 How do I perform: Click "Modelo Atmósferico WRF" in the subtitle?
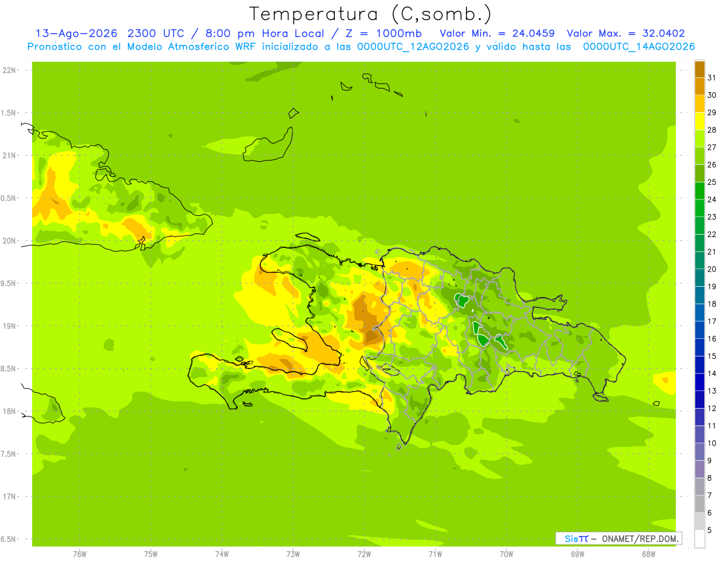point(190,47)
